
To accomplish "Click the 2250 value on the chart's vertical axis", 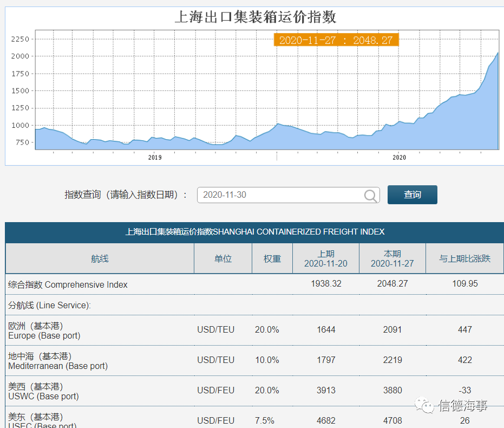I will tap(20, 39).
